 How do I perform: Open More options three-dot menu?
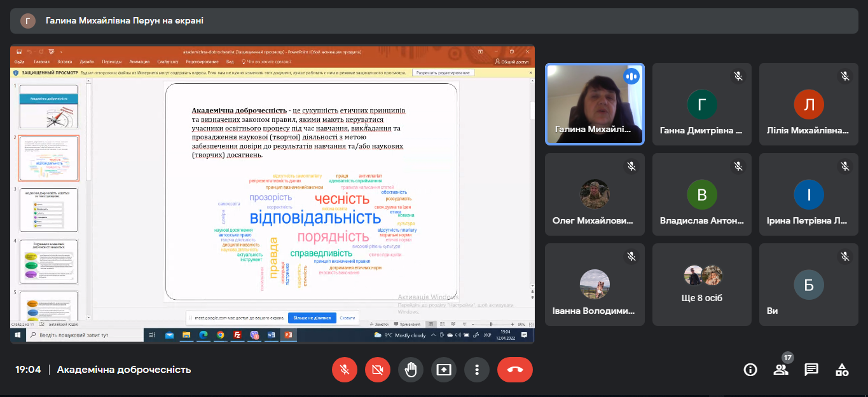click(x=477, y=370)
